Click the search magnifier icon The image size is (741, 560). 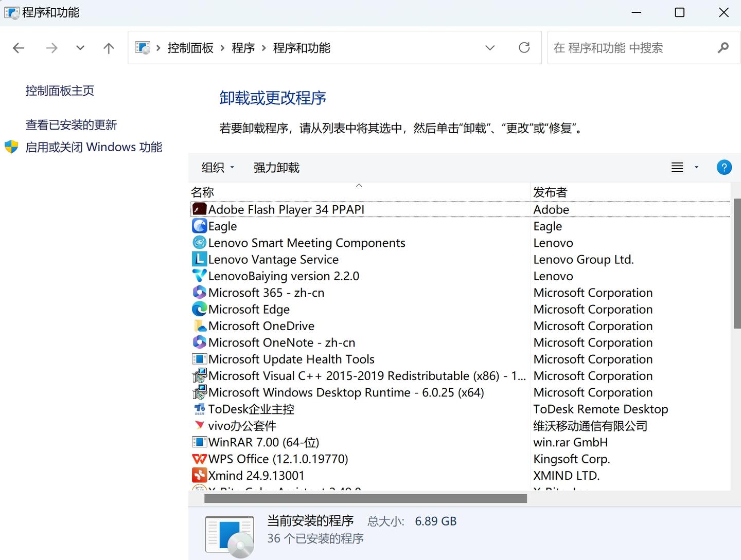(723, 48)
